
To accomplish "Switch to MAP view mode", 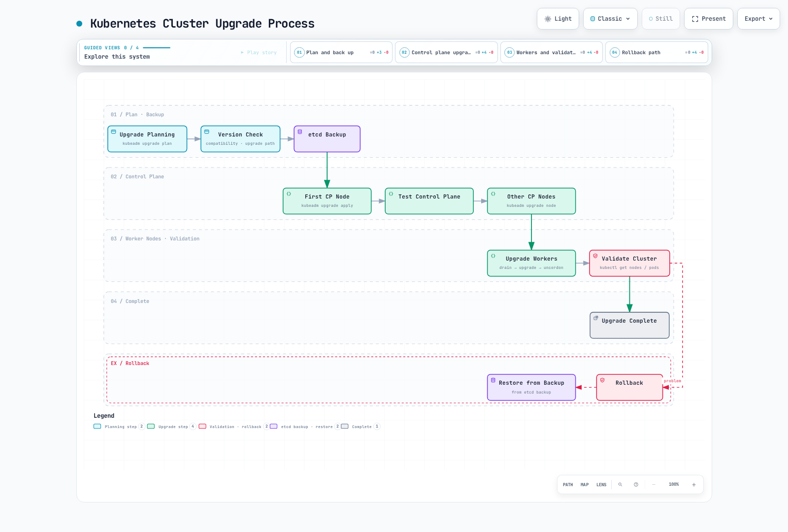I will tap(585, 485).
